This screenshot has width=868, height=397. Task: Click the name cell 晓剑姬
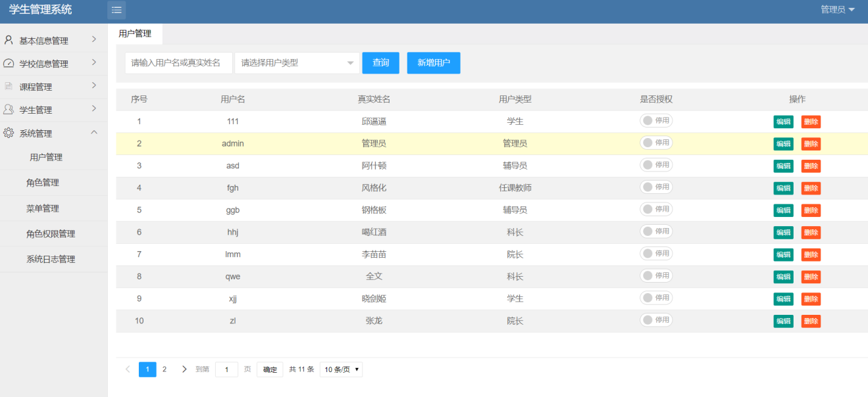tap(374, 299)
